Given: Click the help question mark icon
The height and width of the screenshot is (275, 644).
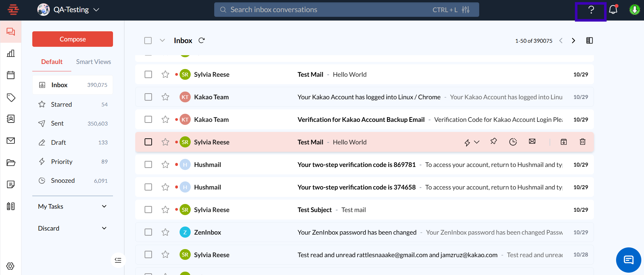Looking at the screenshot, I should pyautogui.click(x=591, y=10).
